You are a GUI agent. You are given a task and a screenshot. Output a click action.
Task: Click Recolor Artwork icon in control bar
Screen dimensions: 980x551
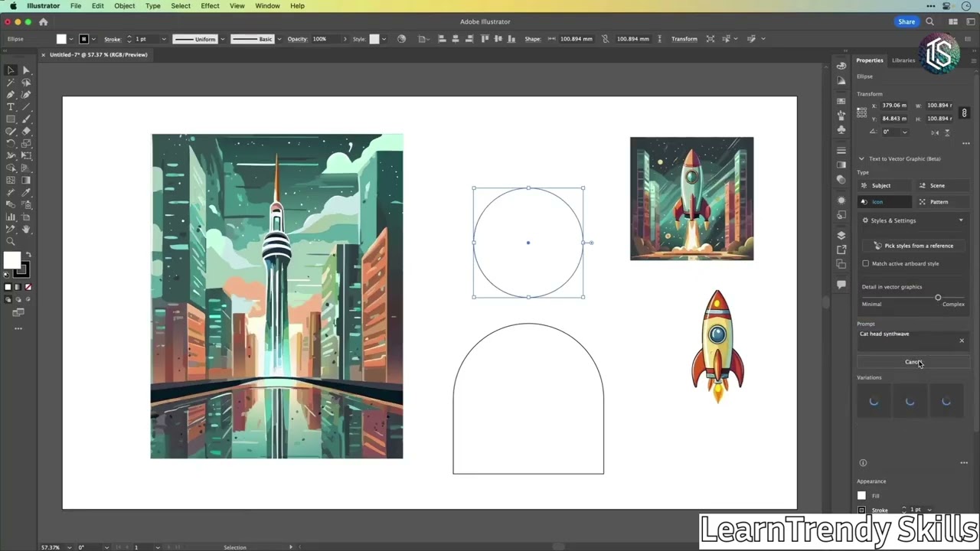point(401,39)
